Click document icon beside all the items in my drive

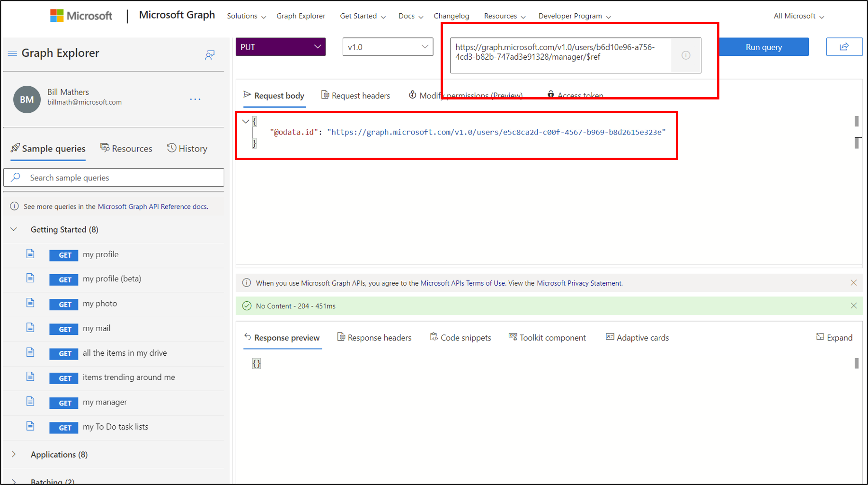tap(30, 352)
